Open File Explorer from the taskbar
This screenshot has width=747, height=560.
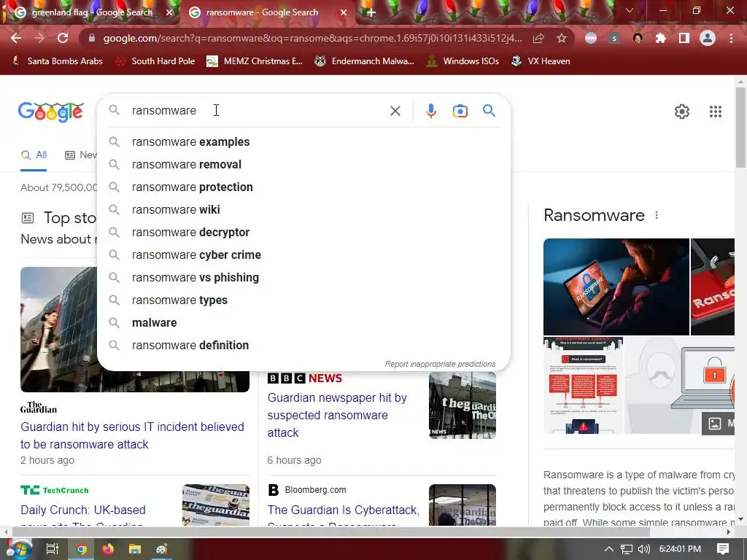point(135,549)
